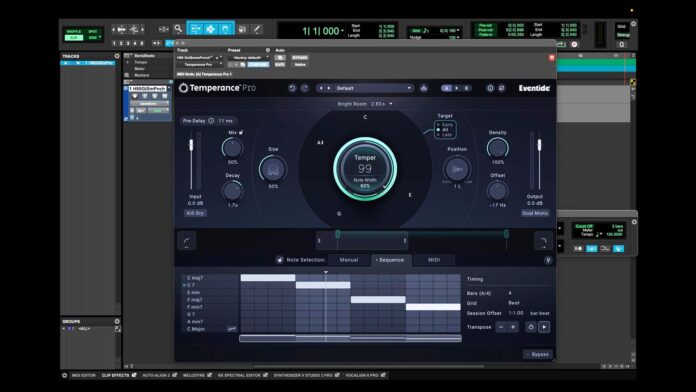
Task: Copy A settings to B with arrow
Action: [x=456, y=88]
